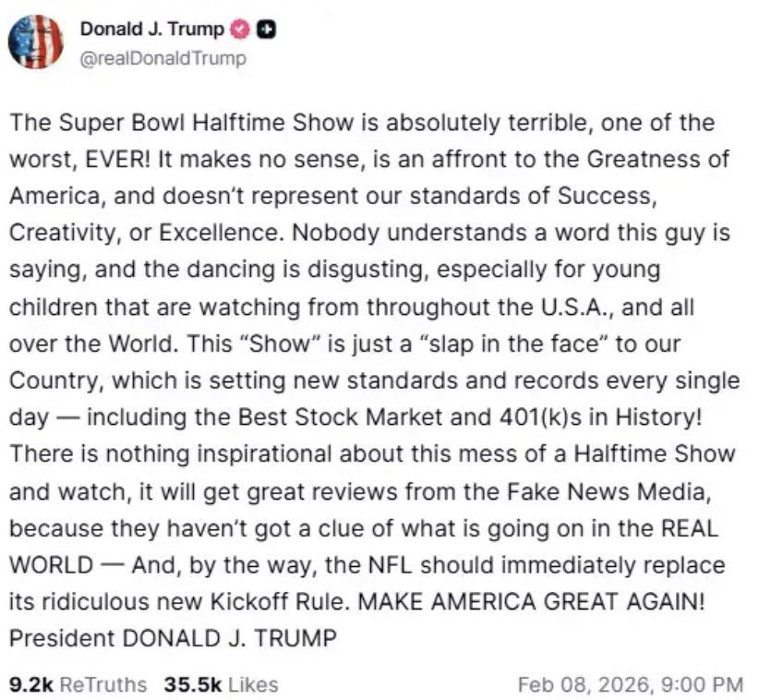Click the red verified checkmark badge
This screenshot has height=700, width=759.
click(x=238, y=30)
